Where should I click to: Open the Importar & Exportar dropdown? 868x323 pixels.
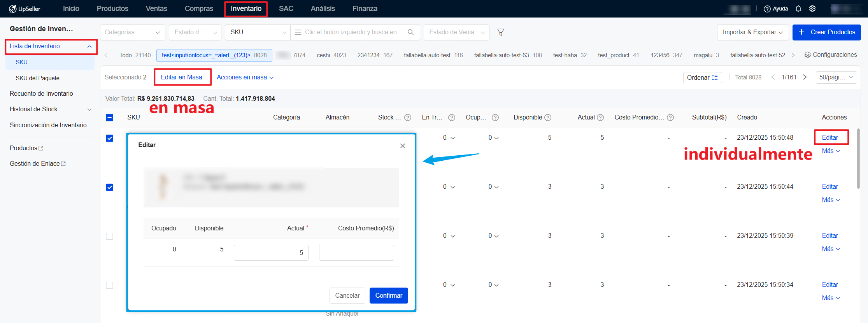752,32
